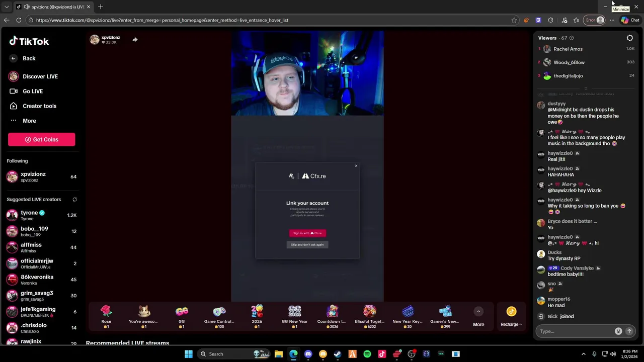Send the GG gift
The width and height of the screenshot is (644, 362).
[182, 317]
